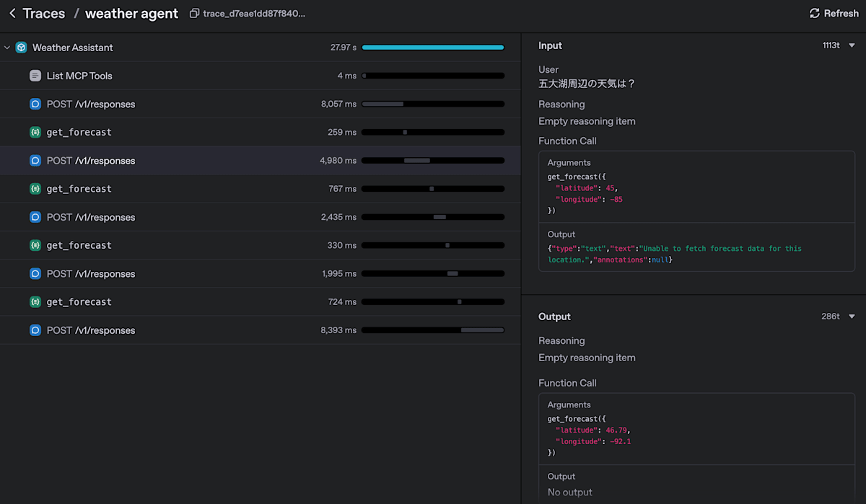The width and height of the screenshot is (866, 504).
Task: Click the timeline bar of the 8,393 ms row
Action: [x=433, y=330]
